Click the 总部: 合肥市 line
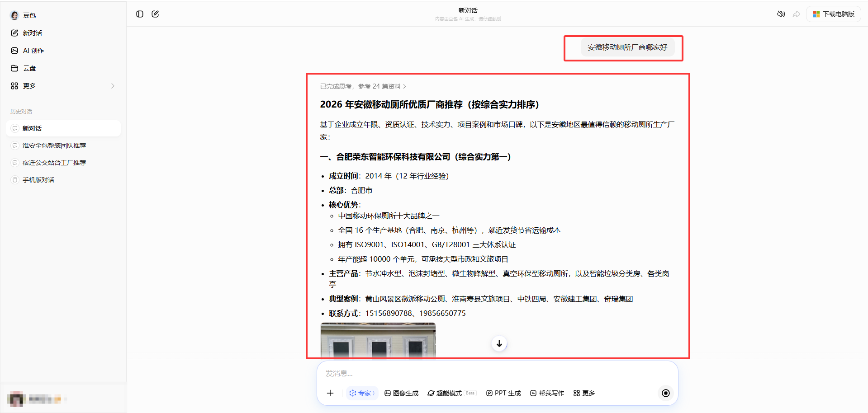The height and width of the screenshot is (413, 868). pyautogui.click(x=351, y=190)
